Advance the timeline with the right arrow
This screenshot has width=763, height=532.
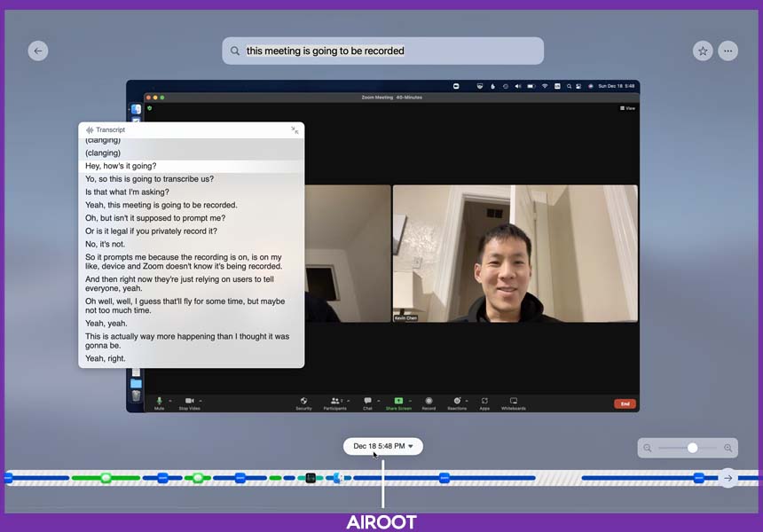pyautogui.click(x=728, y=478)
